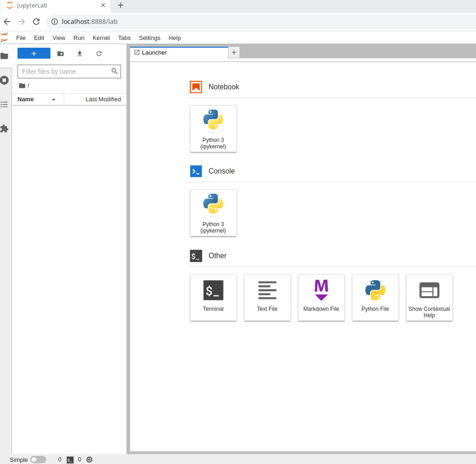Create a new Text File

tap(267, 297)
